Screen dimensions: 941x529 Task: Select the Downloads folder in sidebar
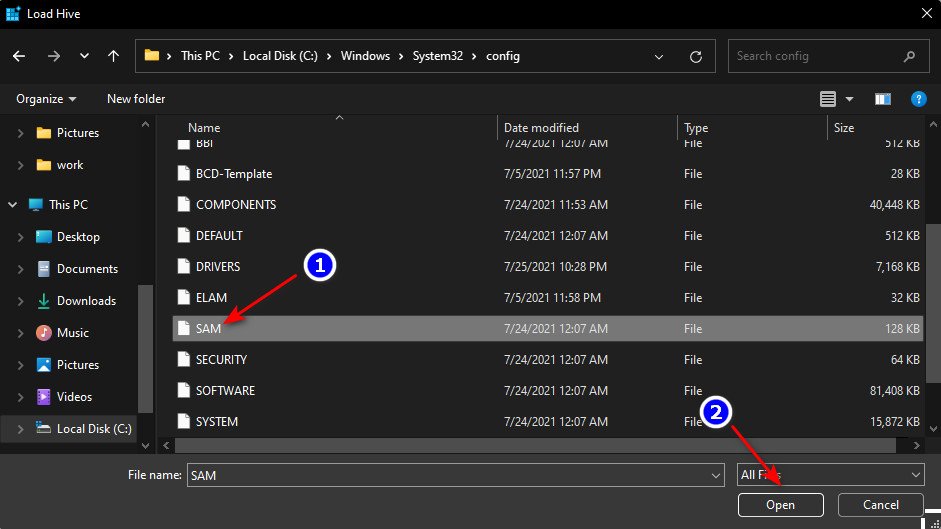tap(86, 301)
